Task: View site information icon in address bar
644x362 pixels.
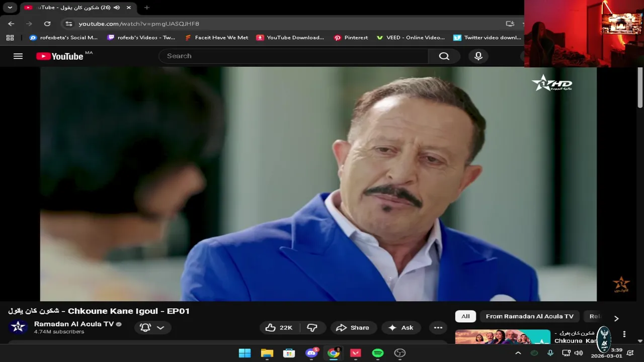Action: 69,24
